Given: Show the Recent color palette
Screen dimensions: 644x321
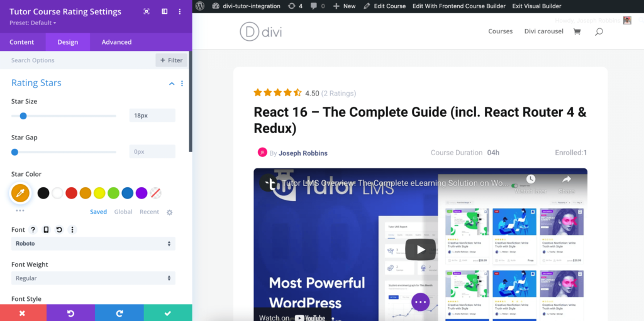Looking at the screenshot, I should [x=149, y=212].
